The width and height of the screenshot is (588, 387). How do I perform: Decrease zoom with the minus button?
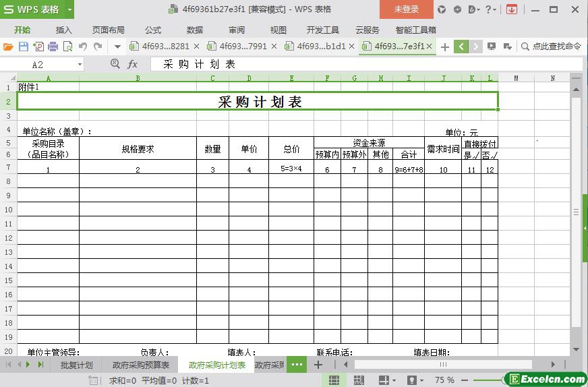pyautogui.click(x=464, y=380)
